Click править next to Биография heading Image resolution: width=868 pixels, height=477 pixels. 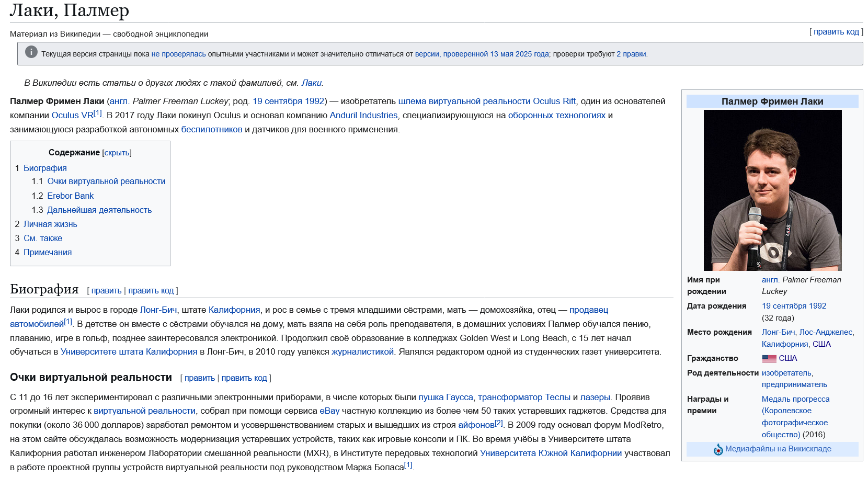pos(106,291)
